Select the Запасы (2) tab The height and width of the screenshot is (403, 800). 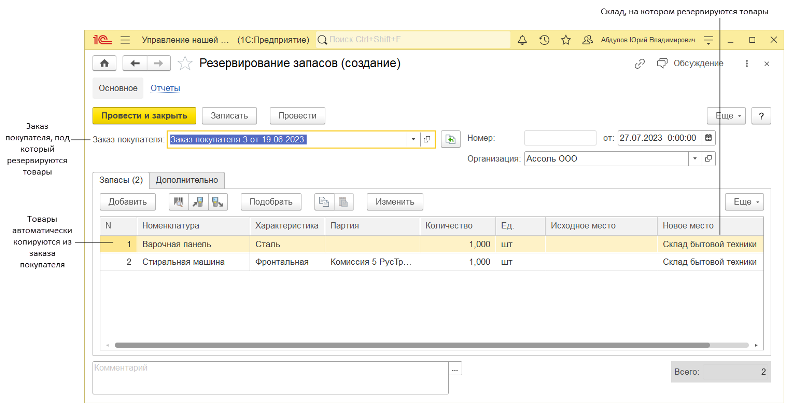click(121, 180)
